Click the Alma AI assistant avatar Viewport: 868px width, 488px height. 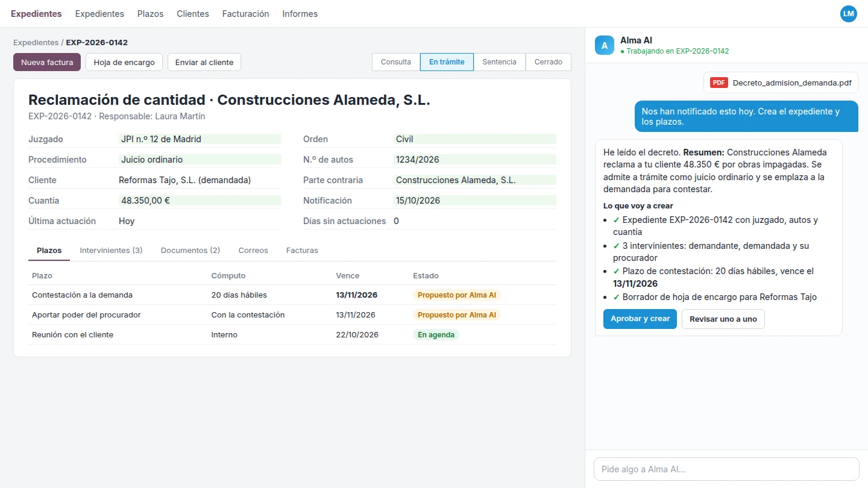(x=605, y=46)
